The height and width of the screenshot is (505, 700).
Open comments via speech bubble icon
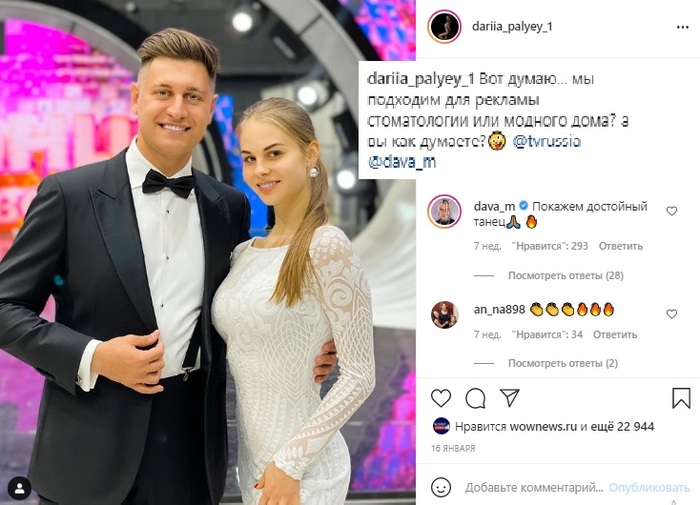click(475, 398)
